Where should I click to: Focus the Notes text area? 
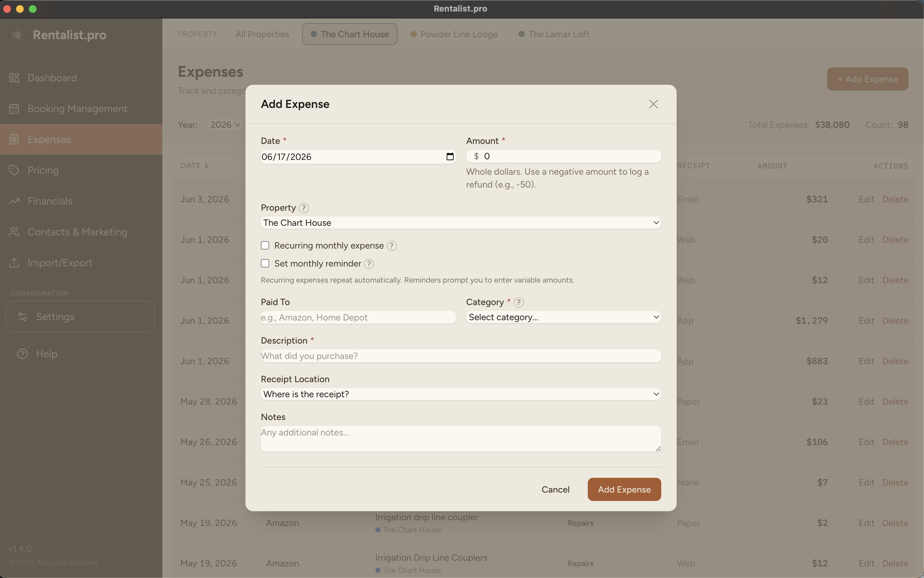click(x=461, y=438)
